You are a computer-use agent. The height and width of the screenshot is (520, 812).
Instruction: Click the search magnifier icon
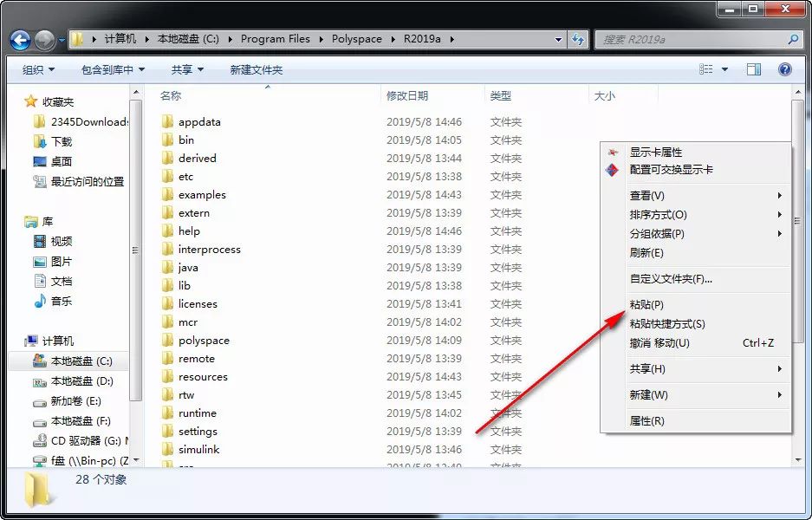pos(793,39)
